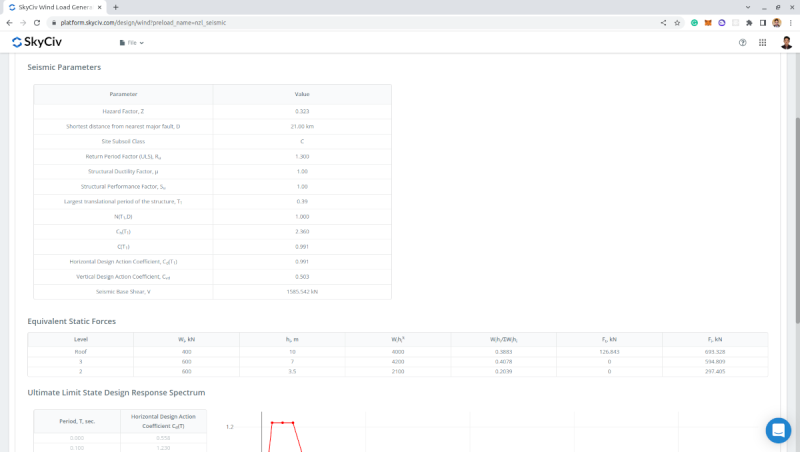Go back to the previous page
The image size is (800, 452).
click(x=9, y=22)
